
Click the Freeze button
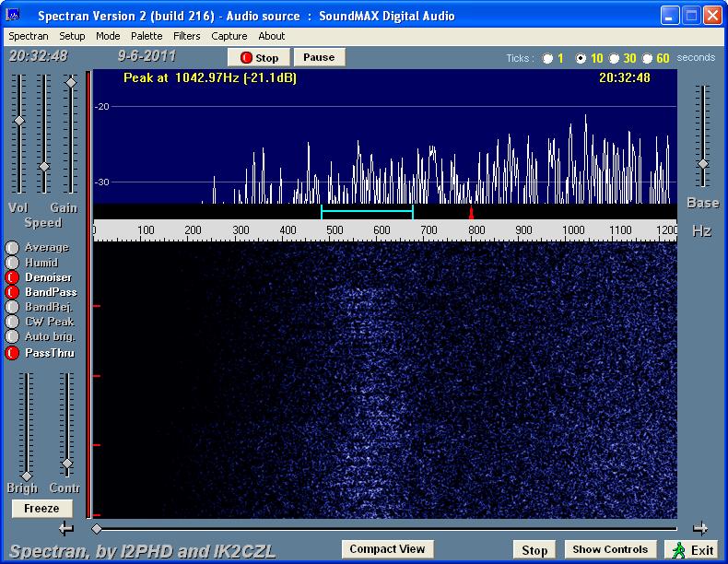(41, 509)
